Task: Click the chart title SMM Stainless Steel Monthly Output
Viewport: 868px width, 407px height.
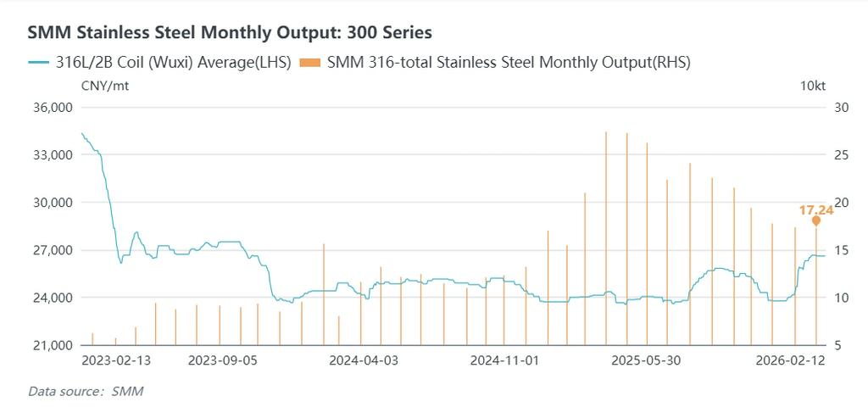Action: tap(230, 32)
